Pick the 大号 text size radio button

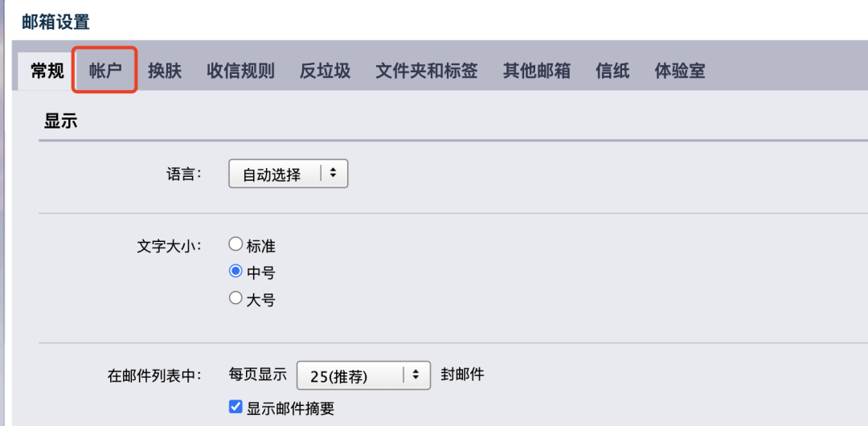236,298
